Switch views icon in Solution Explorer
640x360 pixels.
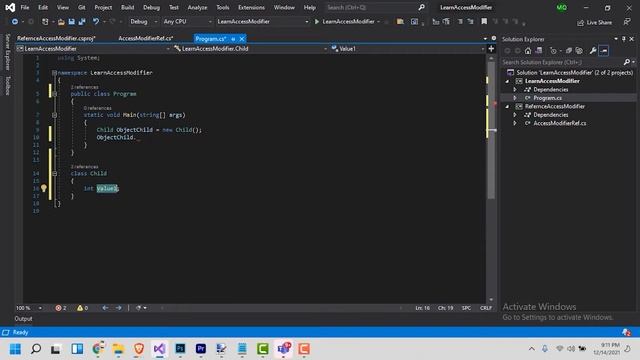pos(539,51)
